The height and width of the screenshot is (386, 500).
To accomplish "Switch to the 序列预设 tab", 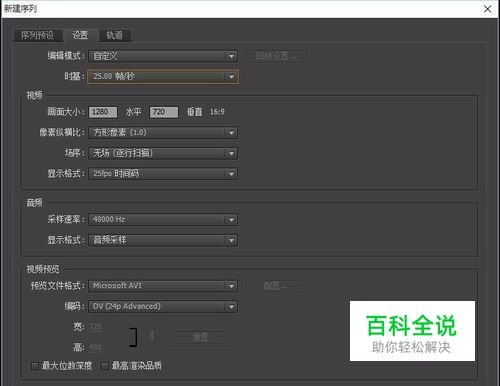I will pyautogui.click(x=38, y=35).
